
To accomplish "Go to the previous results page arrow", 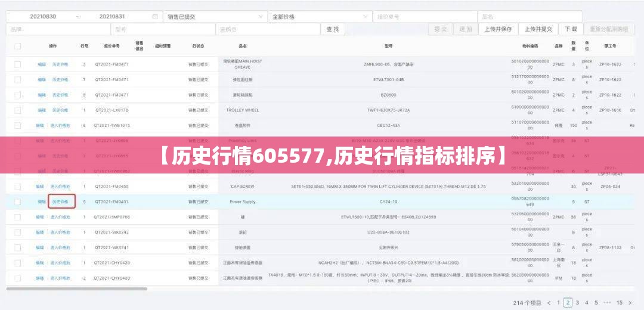I will [549, 303].
